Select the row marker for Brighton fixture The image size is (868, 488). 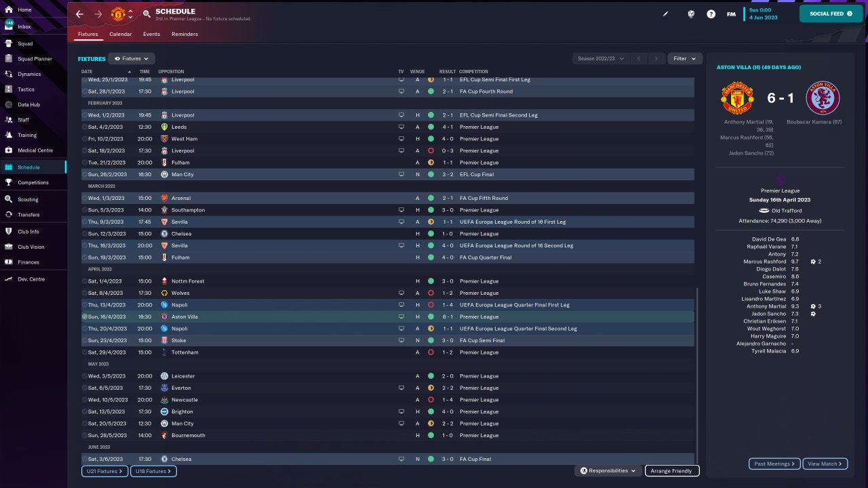[85, 411]
